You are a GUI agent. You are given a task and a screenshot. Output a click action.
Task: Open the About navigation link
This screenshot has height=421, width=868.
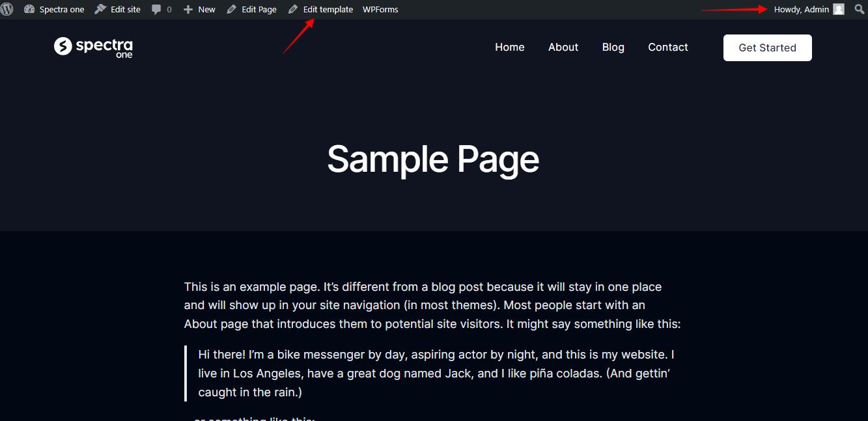563,47
